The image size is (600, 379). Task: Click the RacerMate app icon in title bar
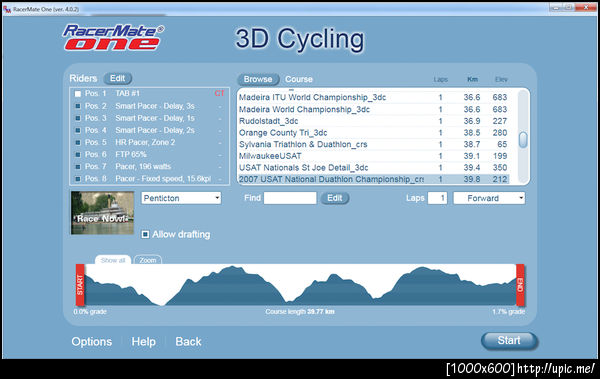click(x=7, y=9)
